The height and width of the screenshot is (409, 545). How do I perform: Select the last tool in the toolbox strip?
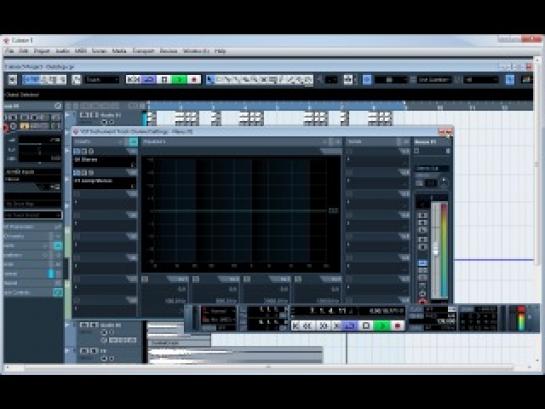point(308,80)
